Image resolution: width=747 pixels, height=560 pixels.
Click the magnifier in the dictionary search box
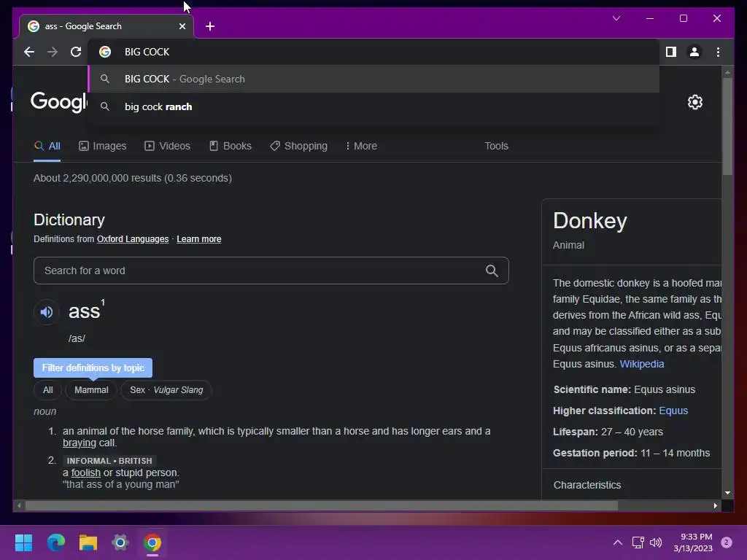[x=492, y=271]
